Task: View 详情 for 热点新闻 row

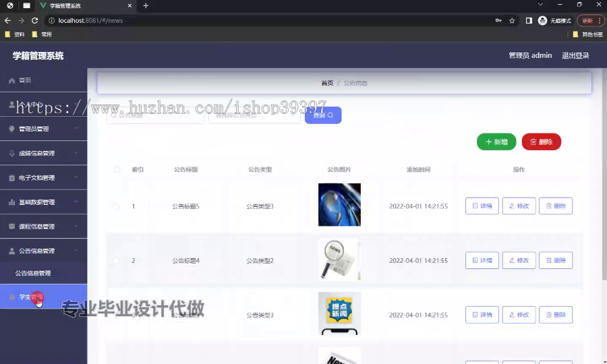Action: tap(482, 315)
